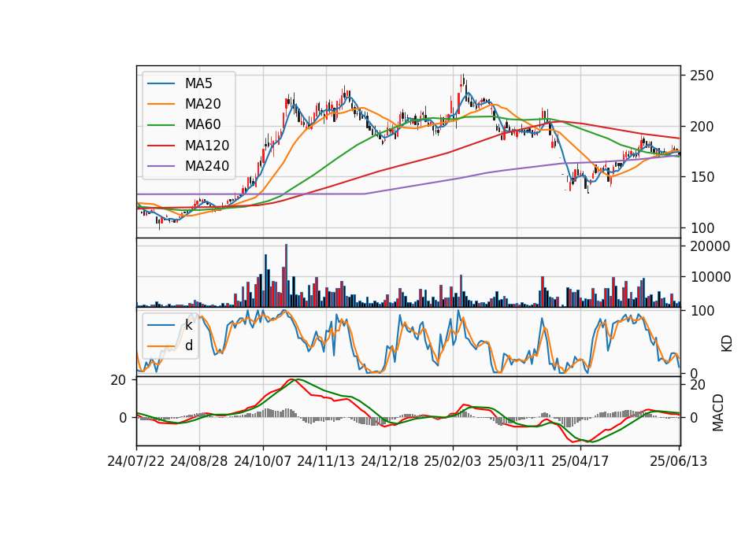Screen dimensions: 756x543
Task: Click the 25/03/11 date label
Action: click(x=517, y=461)
